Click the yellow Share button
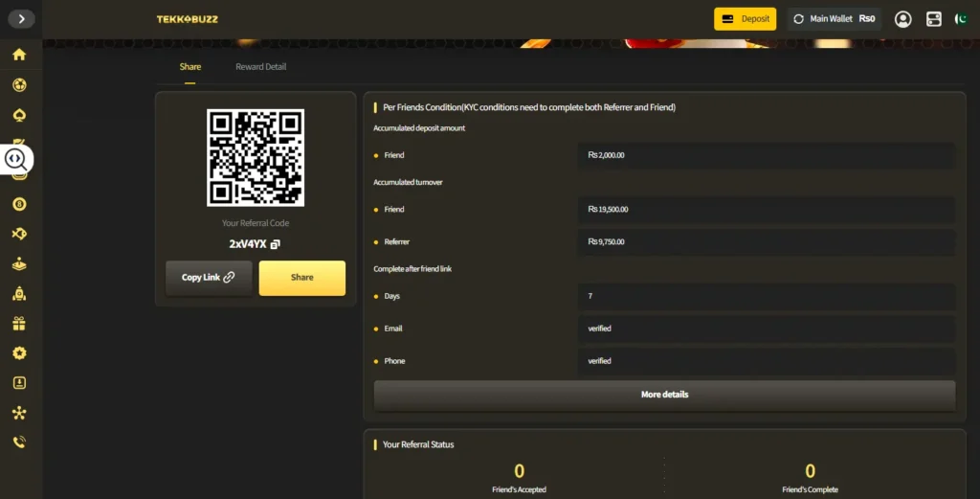The image size is (980, 499). (301, 278)
